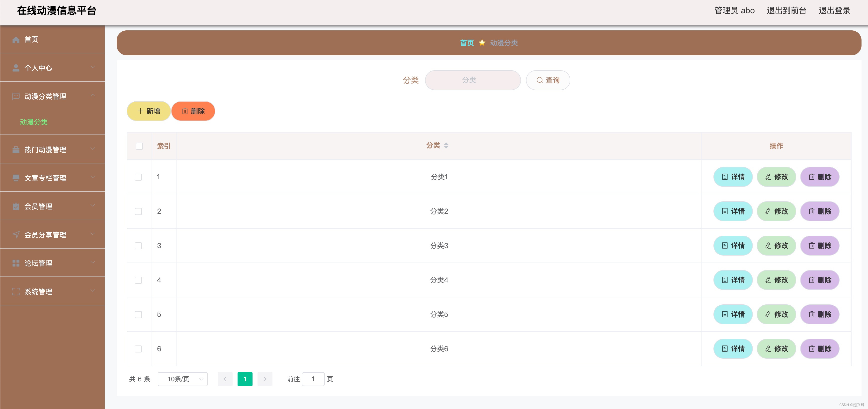
Task: Click trash icon on orange 删除 button
Action: point(185,111)
